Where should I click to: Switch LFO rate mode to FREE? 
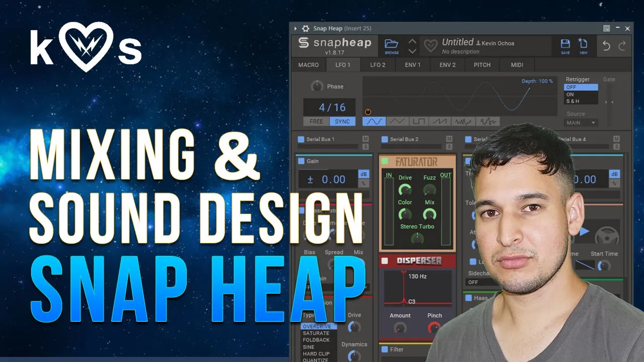click(316, 121)
